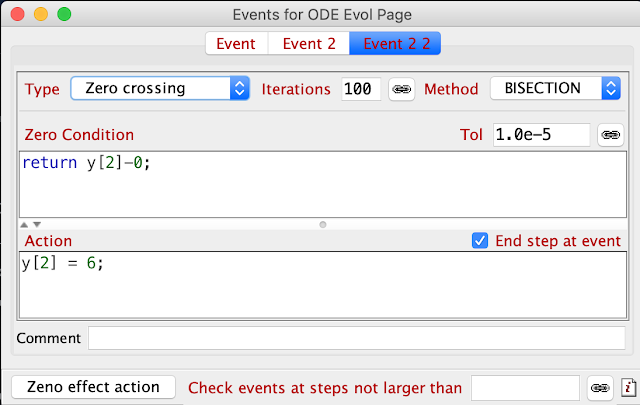The width and height of the screenshot is (640, 405).
Task: Open the info page icon at bottom right
Action: (x=629, y=387)
